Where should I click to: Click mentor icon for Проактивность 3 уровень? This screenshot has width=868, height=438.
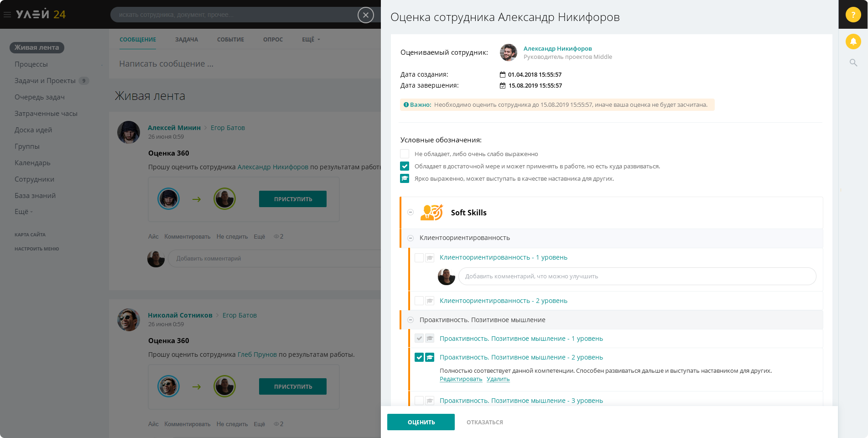click(x=430, y=401)
